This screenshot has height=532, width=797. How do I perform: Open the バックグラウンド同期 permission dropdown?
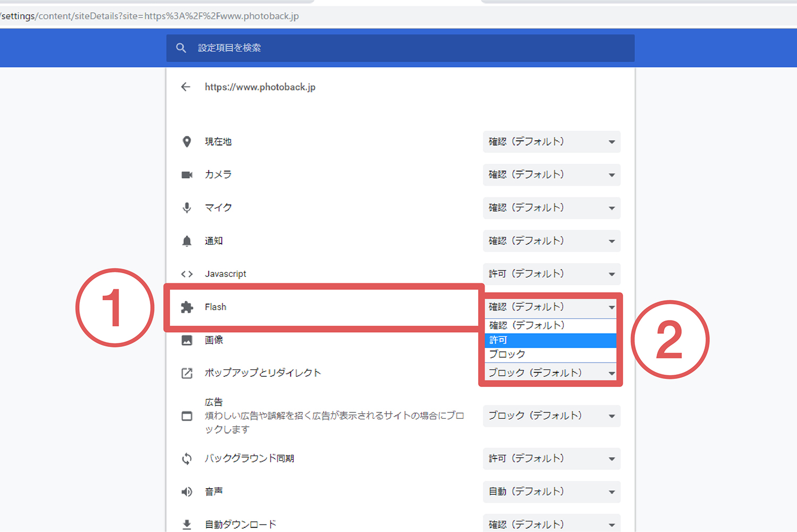coord(552,459)
